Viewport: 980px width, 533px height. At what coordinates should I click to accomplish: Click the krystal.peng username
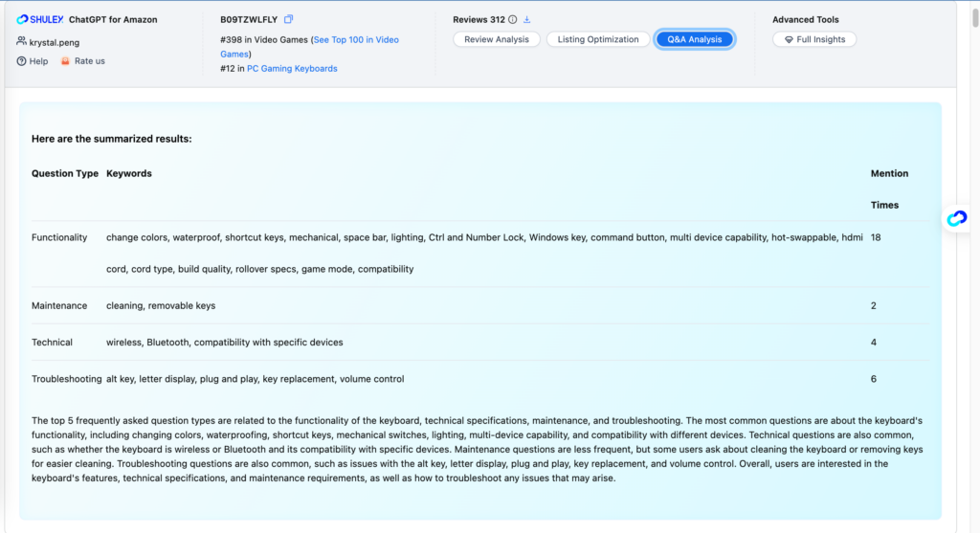coord(55,42)
